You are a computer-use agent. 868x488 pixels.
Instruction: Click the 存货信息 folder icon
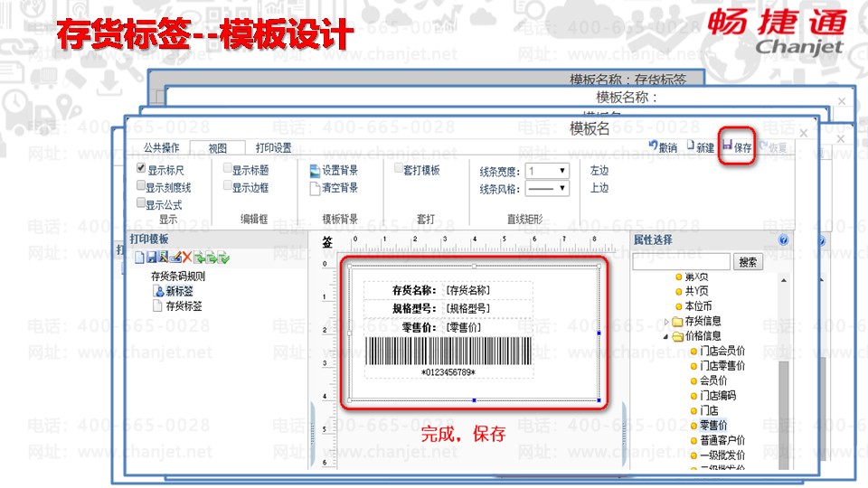[x=677, y=322]
